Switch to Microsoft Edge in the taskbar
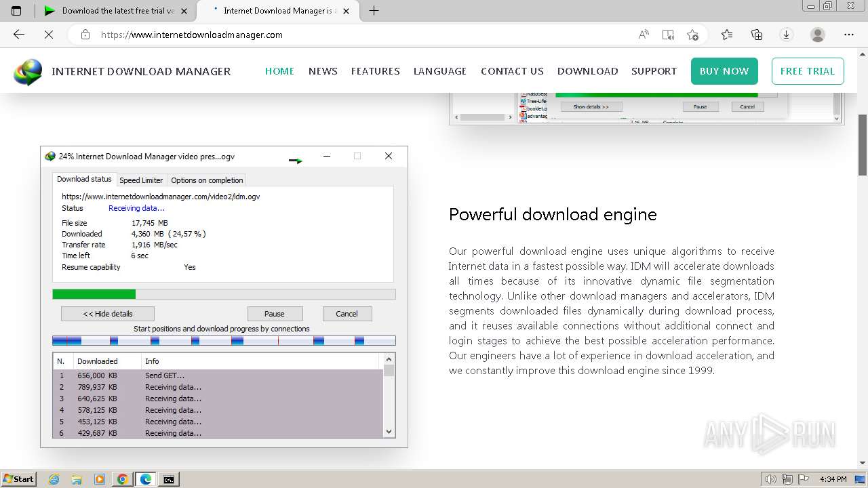This screenshot has width=868, height=488. coord(146,479)
